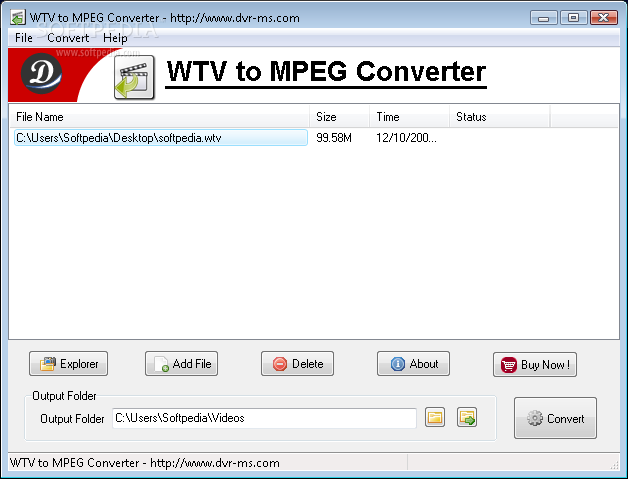The height and width of the screenshot is (479, 628).
Task: Click the 12/10/200... time cell
Action: point(406,138)
